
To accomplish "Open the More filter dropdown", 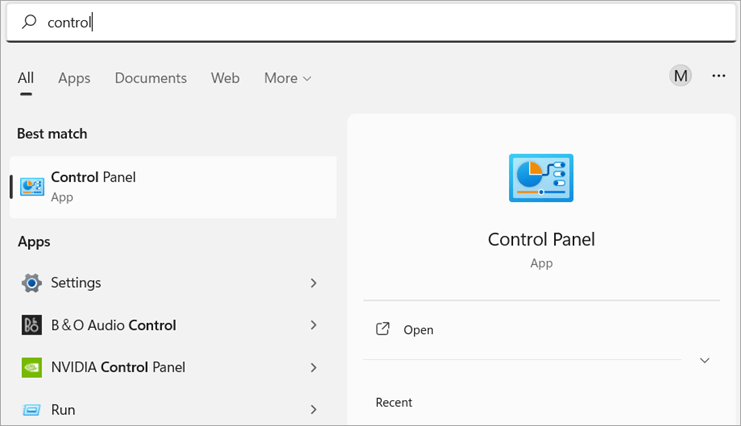I will pos(287,78).
